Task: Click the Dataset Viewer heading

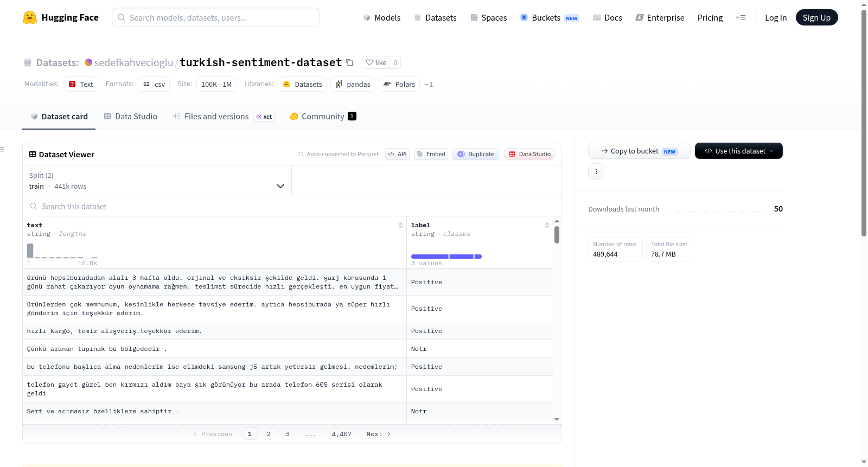Action: pyautogui.click(x=67, y=155)
